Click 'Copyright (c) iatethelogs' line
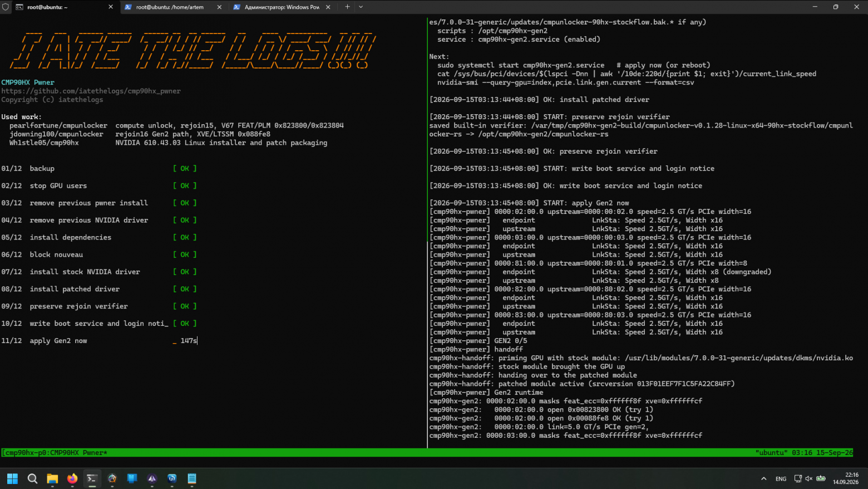Screen dimensions: 868x489 click(52, 100)
